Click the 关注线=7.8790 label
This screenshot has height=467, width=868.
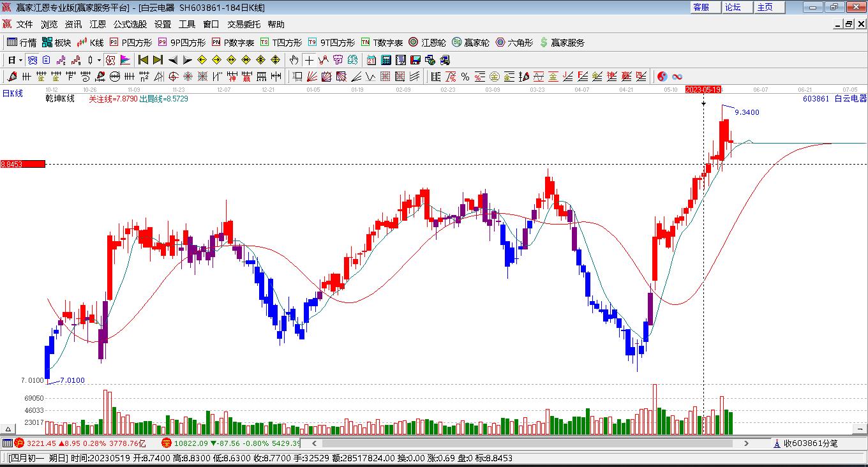pyautogui.click(x=112, y=99)
